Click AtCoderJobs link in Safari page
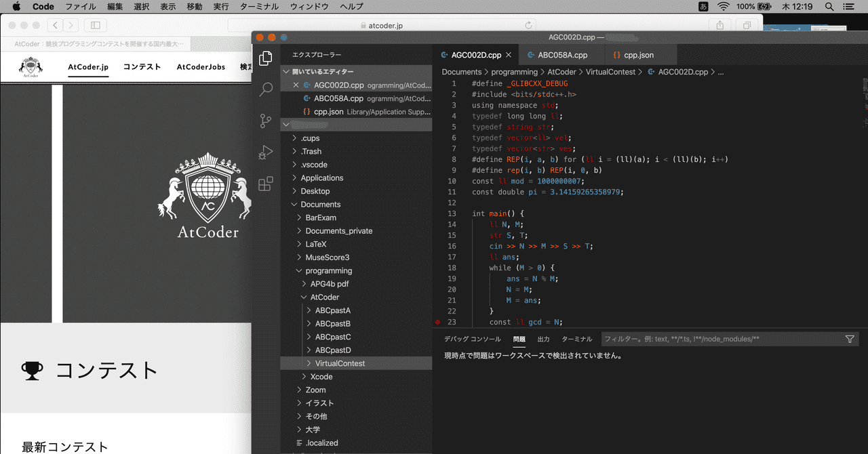Screen dimensions: 868x454 coord(201,66)
